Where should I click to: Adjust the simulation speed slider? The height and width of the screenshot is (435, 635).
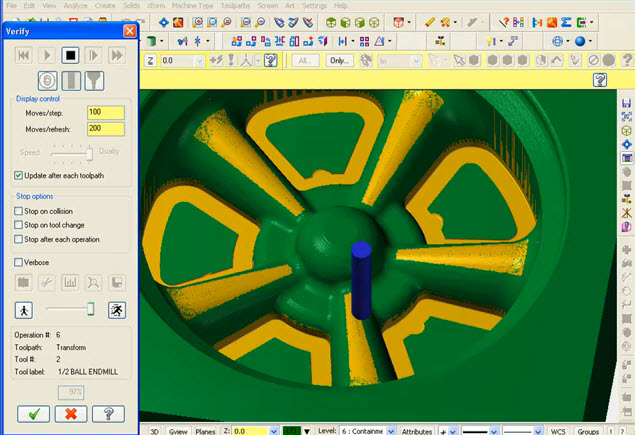[x=91, y=309]
